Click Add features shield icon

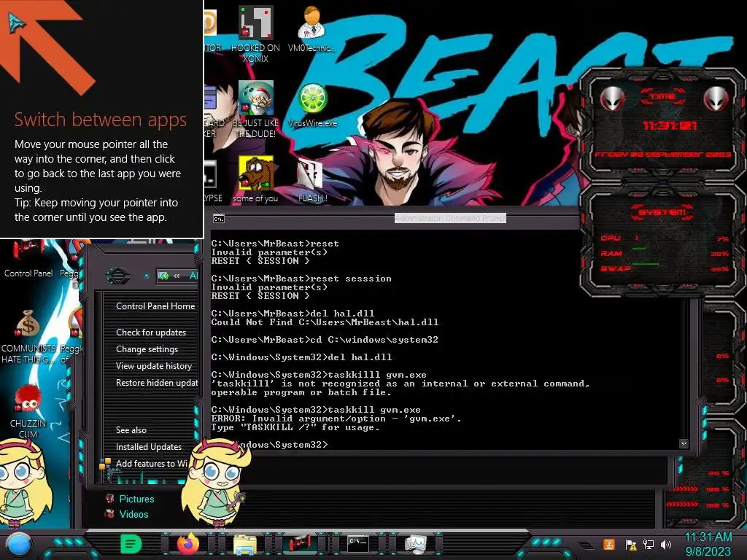[x=105, y=463]
